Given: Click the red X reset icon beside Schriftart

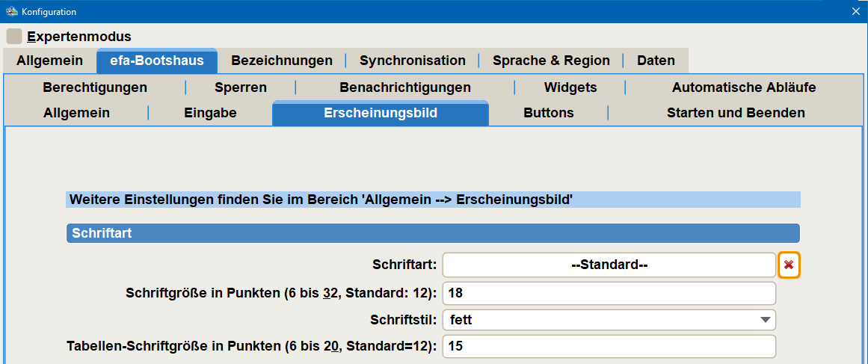Looking at the screenshot, I should (789, 265).
